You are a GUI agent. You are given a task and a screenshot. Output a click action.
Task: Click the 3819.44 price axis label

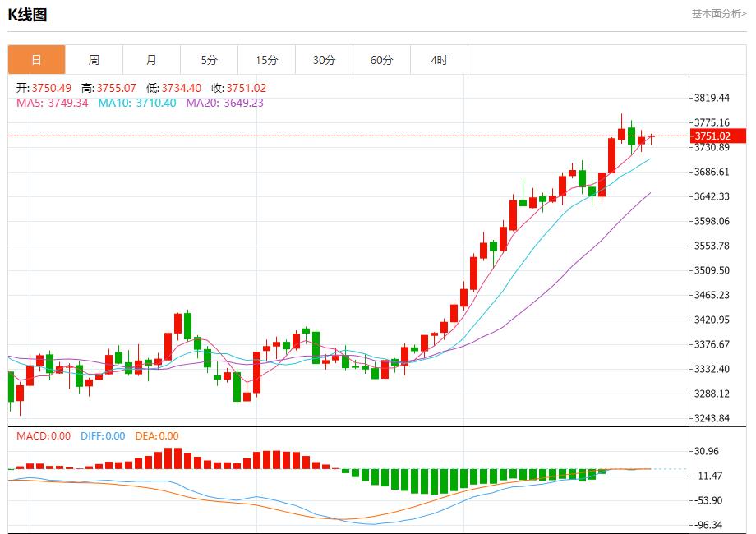pyautogui.click(x=712, y=98)
